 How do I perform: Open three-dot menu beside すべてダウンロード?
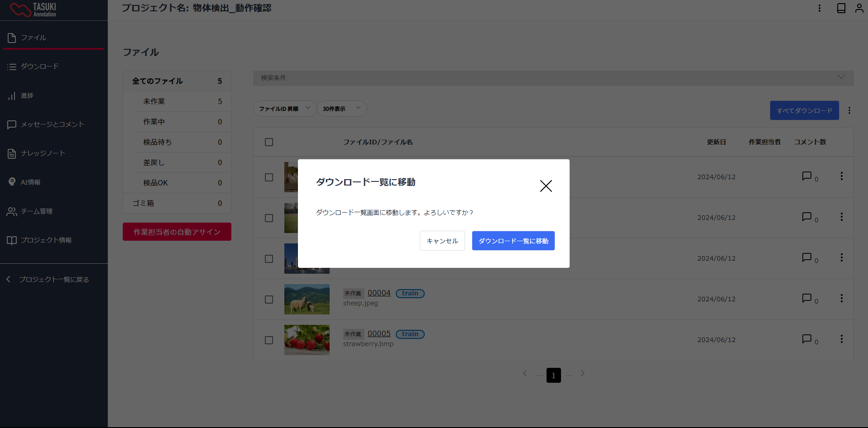tap(849, 110)
